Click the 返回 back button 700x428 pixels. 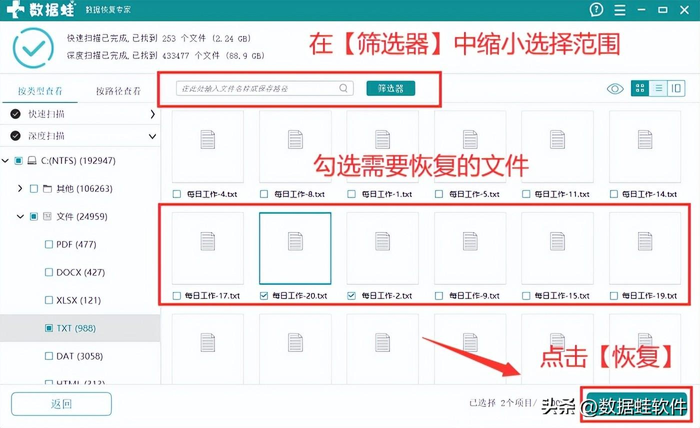[61, 404]
